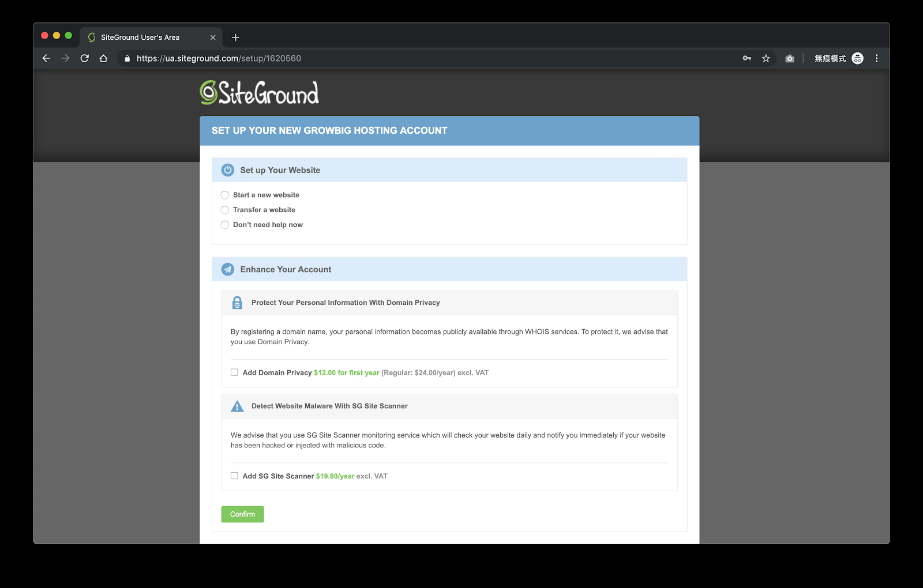Close the SiteGround User's Area tab

coord(213,37)
